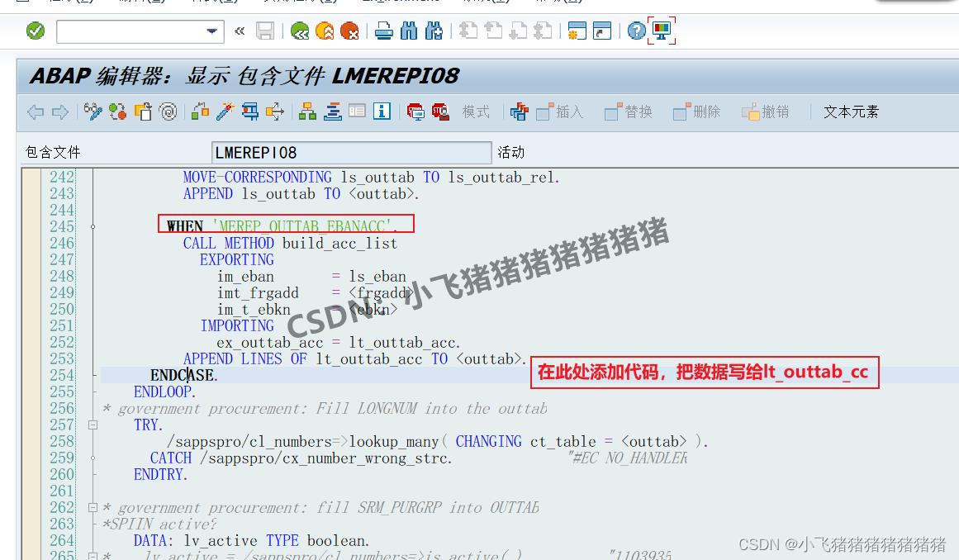Click the 删除 delete toolbar item
Image resolution: width=959 pixels, height=560 pixels.
(x=706, y=112)
